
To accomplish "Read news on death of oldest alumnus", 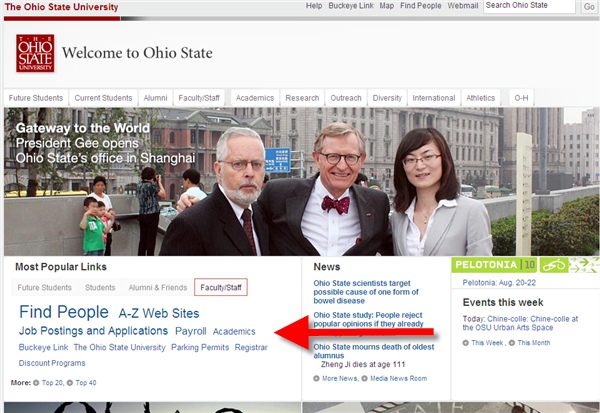I will click(x=373, y=351).
